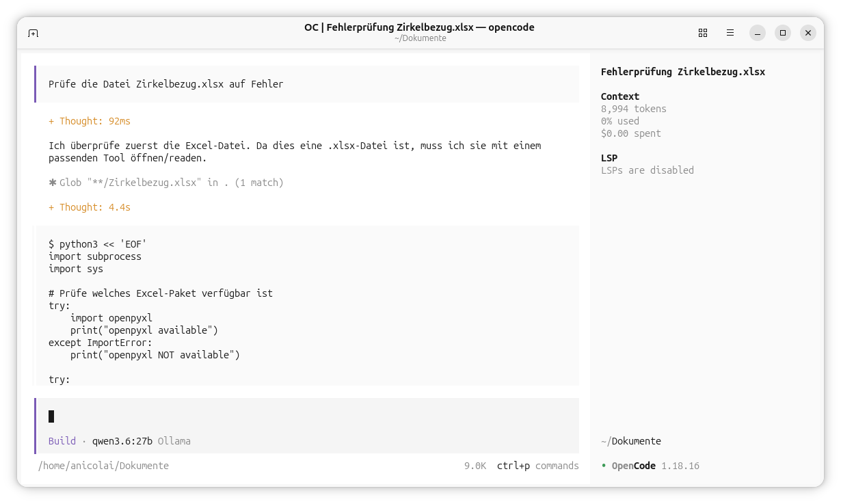The height and width of the screenshot is (504, 841).
Task: Click the Glob Zirkelbezug.xlsx tool result line
Action: click(x=166, y=183)
